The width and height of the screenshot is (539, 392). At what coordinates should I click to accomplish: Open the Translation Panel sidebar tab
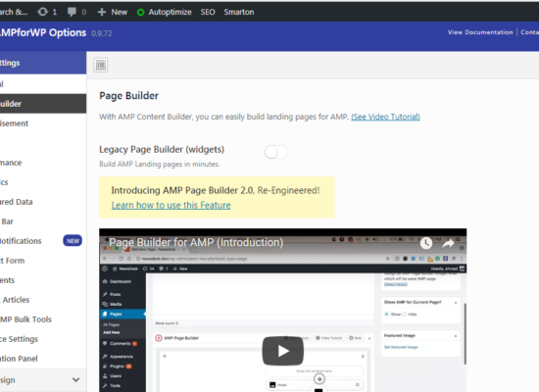click(x=43, y=359)
